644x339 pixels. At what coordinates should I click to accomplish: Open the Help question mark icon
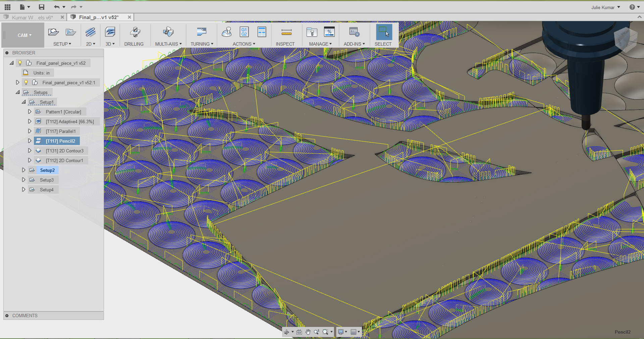[x=632, y=7]
